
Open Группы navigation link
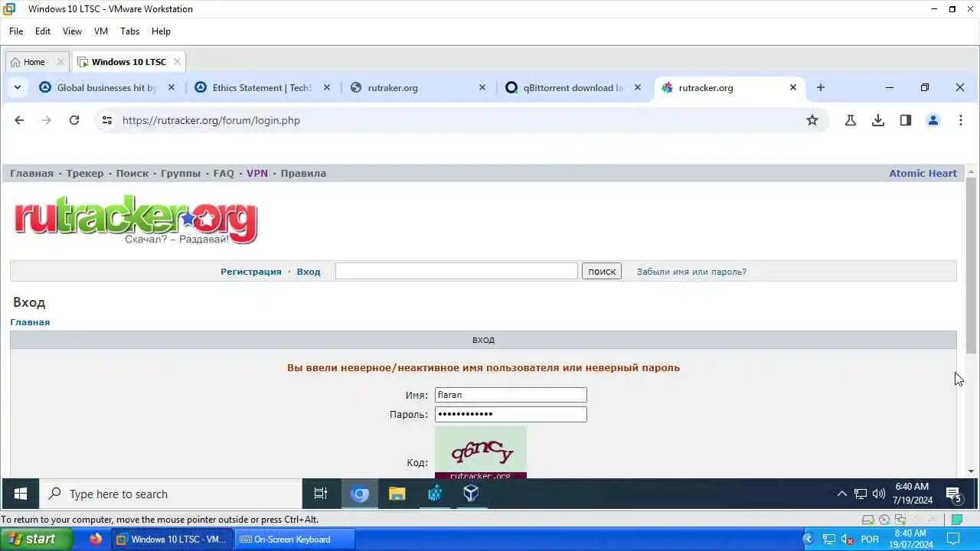[181, 173]
